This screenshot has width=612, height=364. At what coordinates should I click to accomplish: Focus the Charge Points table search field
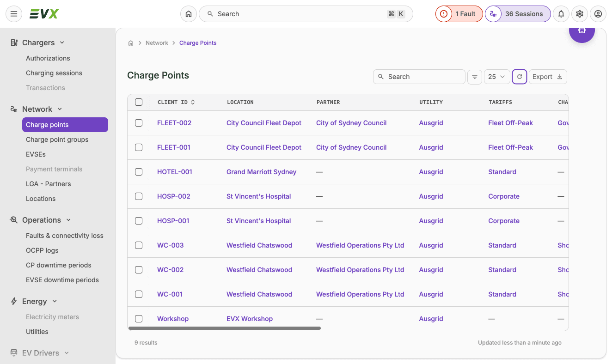point(419,77)
